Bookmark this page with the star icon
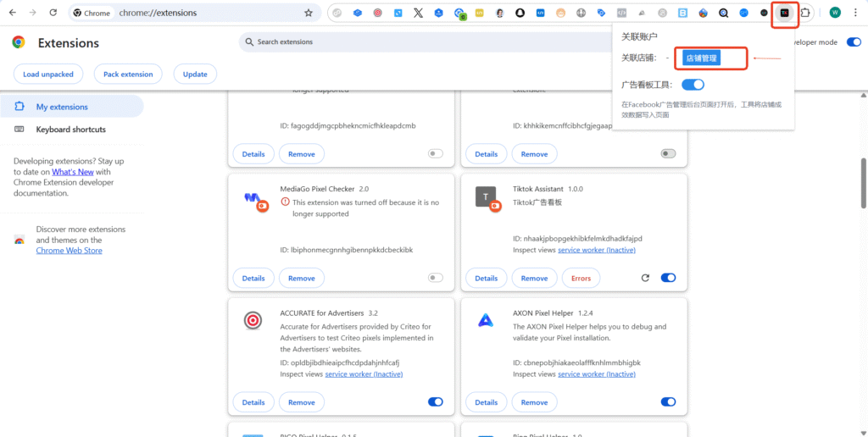 coord(309,13)
